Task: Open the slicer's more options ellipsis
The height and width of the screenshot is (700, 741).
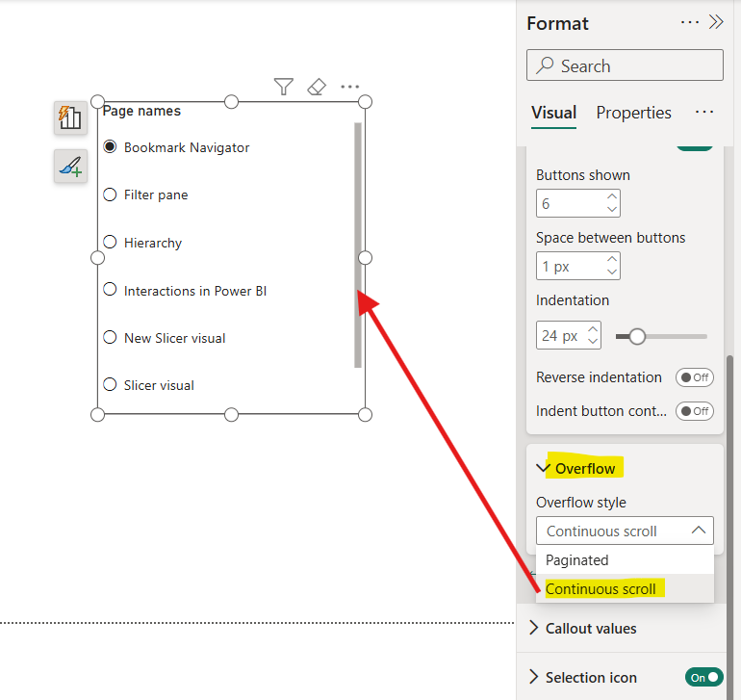Action: pos(349,88)
